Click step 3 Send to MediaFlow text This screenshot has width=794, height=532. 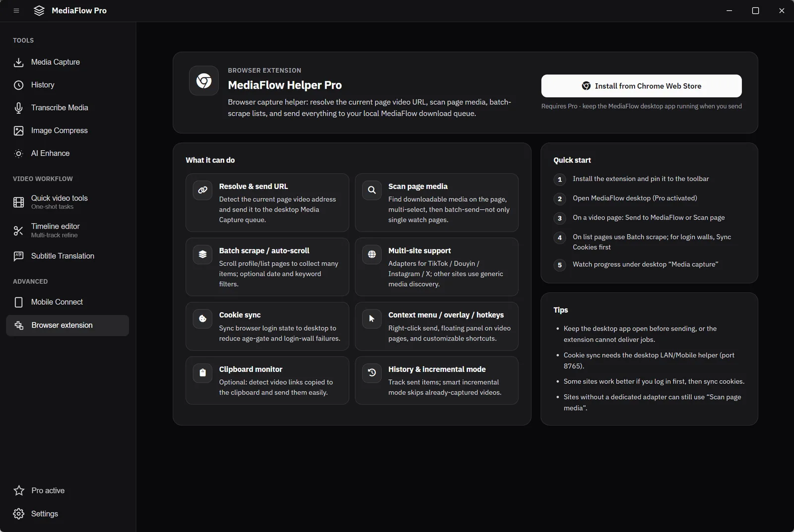click(x=649, y=218)
